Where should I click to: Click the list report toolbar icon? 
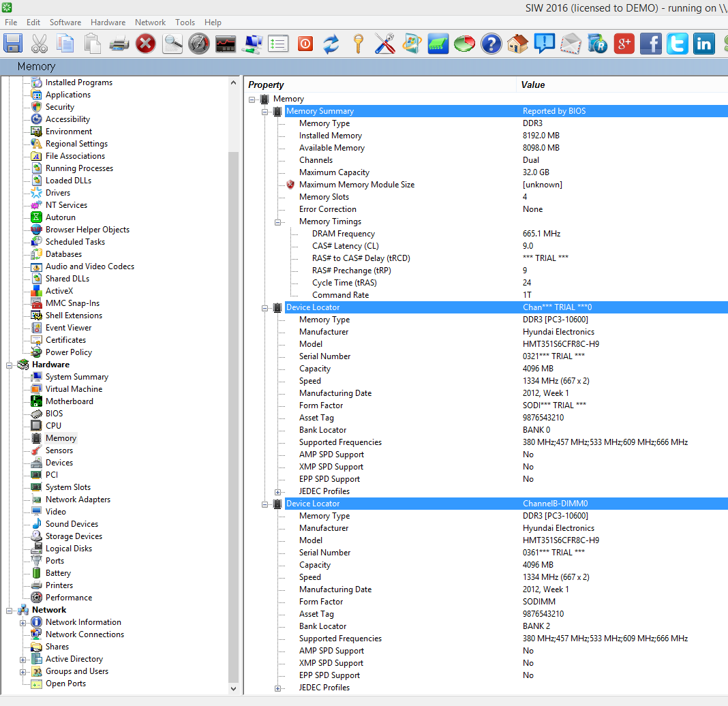(x=279, y=44)
